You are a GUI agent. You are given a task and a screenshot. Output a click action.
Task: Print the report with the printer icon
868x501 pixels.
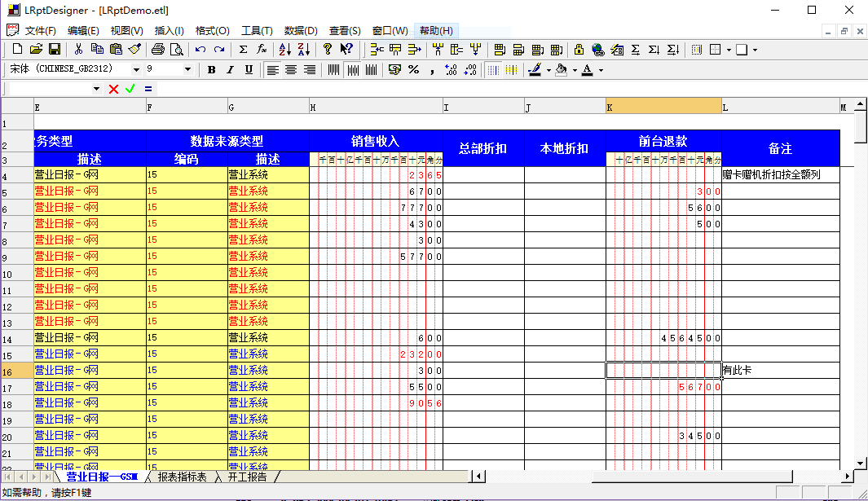click(158, 49)
